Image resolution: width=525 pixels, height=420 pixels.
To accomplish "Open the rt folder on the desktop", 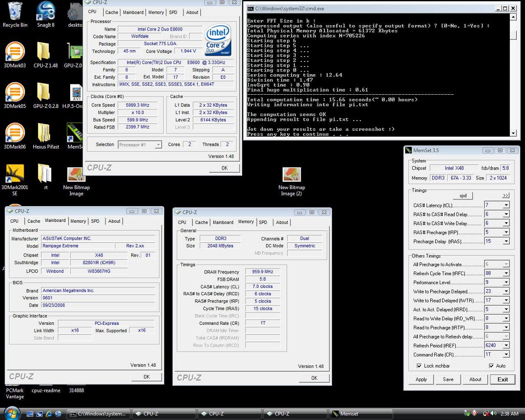I will tap(46, 177).
